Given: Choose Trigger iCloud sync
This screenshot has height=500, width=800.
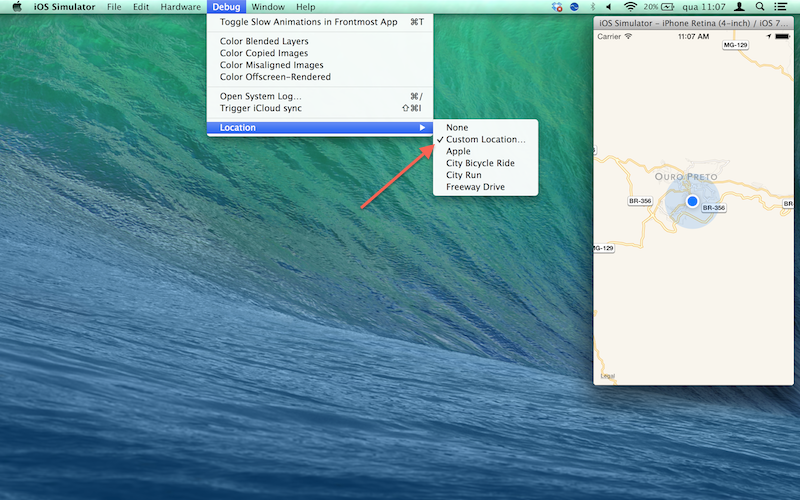Looking at the screenshot, I should (x=320, y=108).
